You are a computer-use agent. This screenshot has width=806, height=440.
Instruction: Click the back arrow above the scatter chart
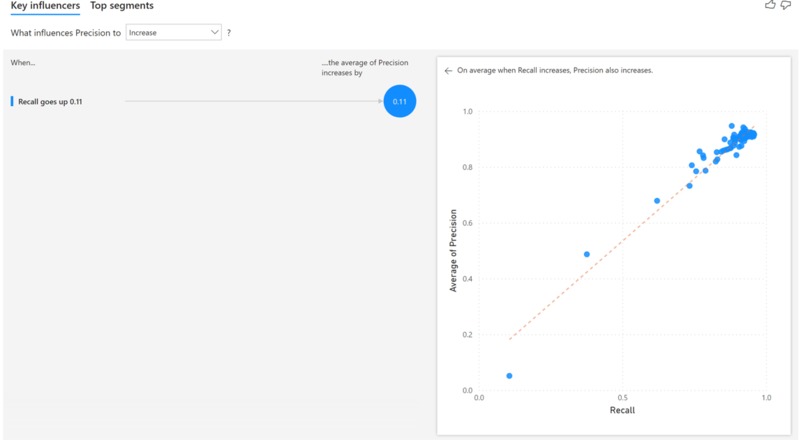point(448,71)
